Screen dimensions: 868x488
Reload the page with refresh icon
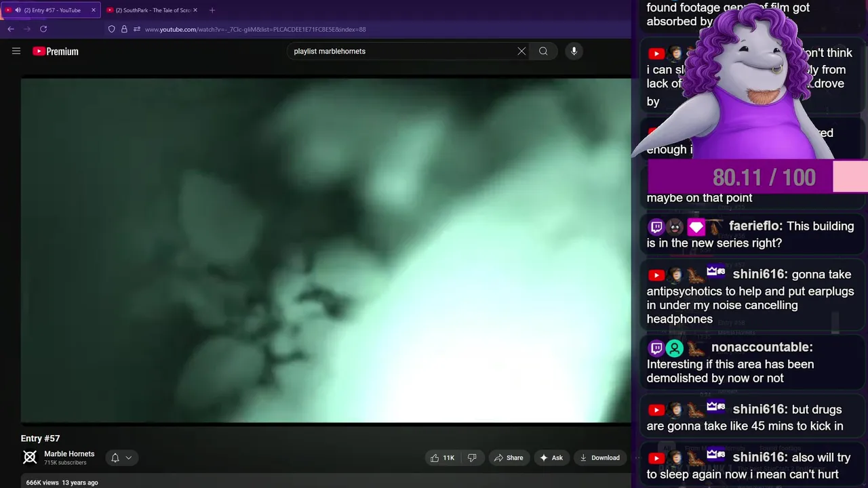point(43,29)
